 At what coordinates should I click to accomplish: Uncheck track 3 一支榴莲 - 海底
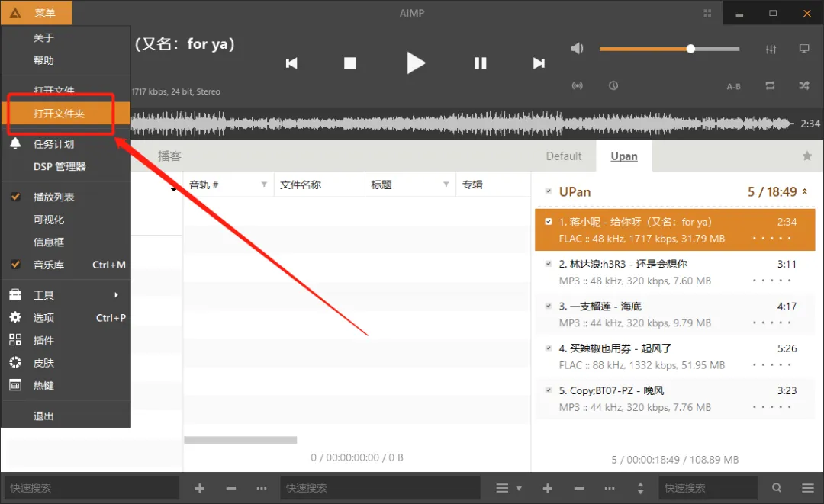click(549, 306)
